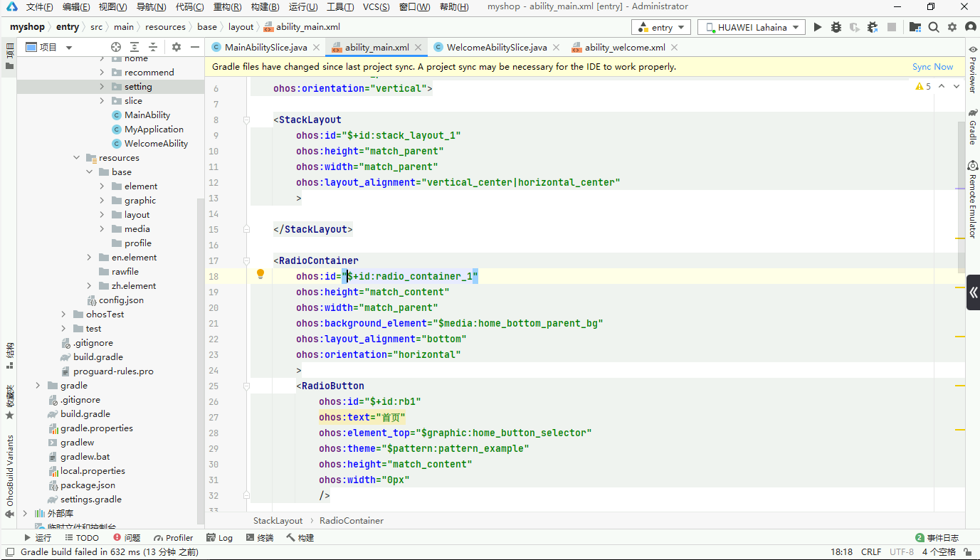This screenshot has width=980, height=560.
Task: Go to next highlighted error arrow
Action: (x=957, y=86)
